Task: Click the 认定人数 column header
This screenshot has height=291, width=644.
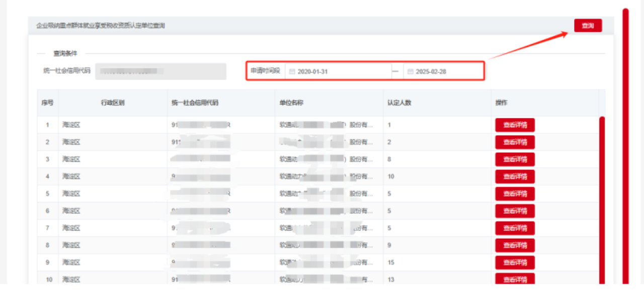Action: [x=399, y=103]
